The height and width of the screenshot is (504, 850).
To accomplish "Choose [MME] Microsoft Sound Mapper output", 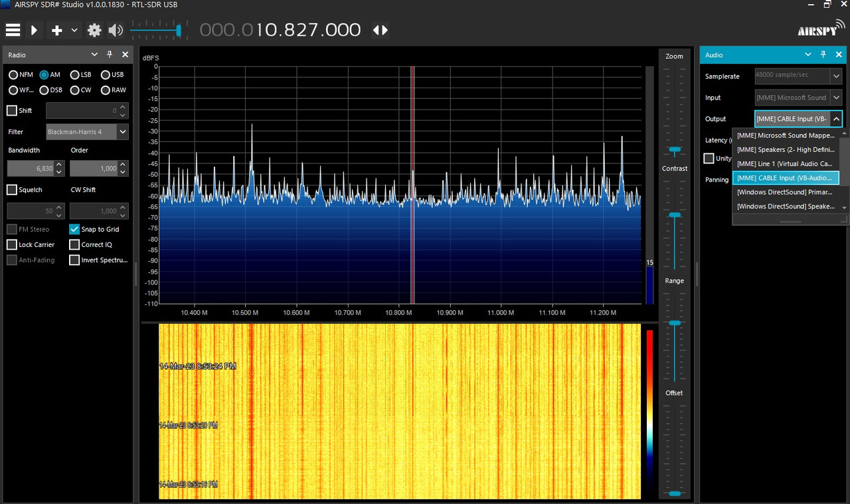I will [786, 135].
